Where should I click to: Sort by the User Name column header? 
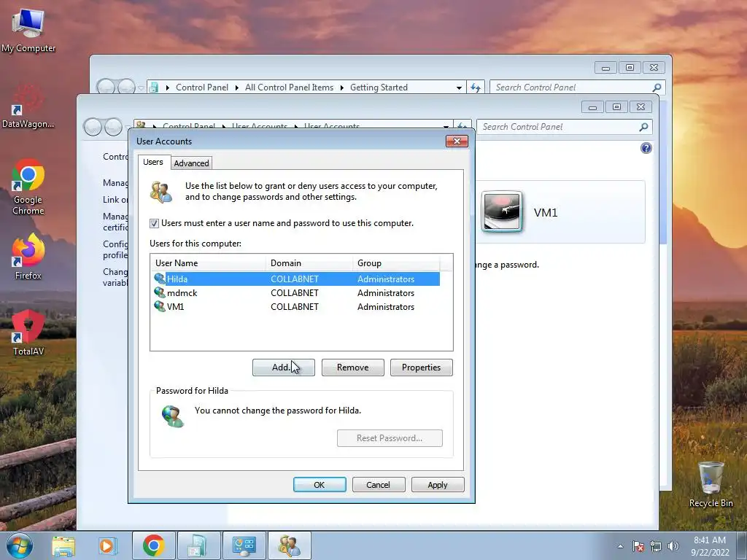pos(208,262)
